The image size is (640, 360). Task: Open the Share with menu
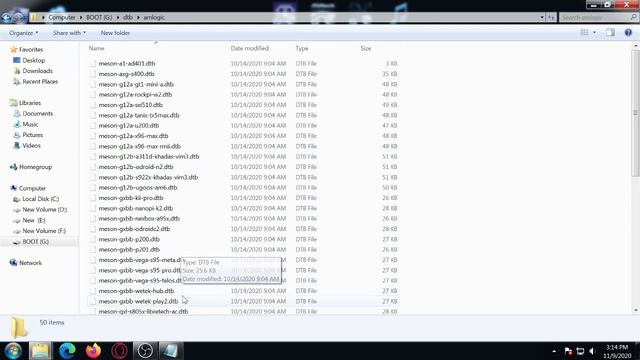click(x=69, y=33)
